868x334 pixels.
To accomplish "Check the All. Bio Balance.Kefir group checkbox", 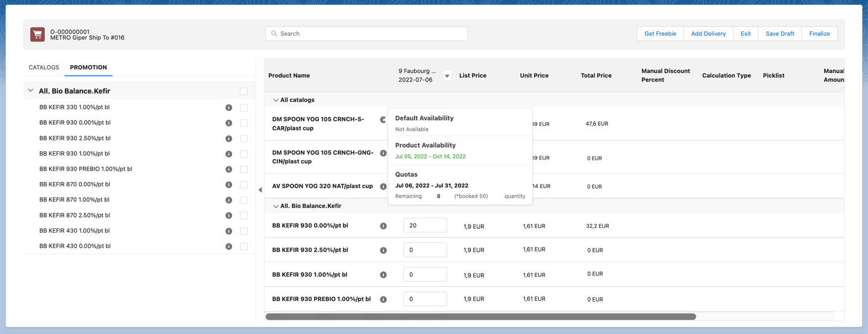I will pyautogui.click(x=244, y=92).
